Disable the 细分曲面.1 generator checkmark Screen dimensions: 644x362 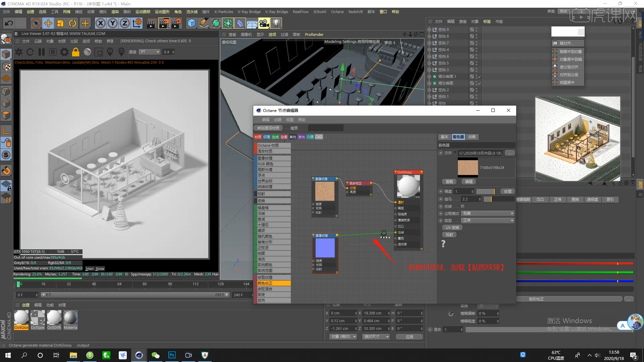(480, 76)
